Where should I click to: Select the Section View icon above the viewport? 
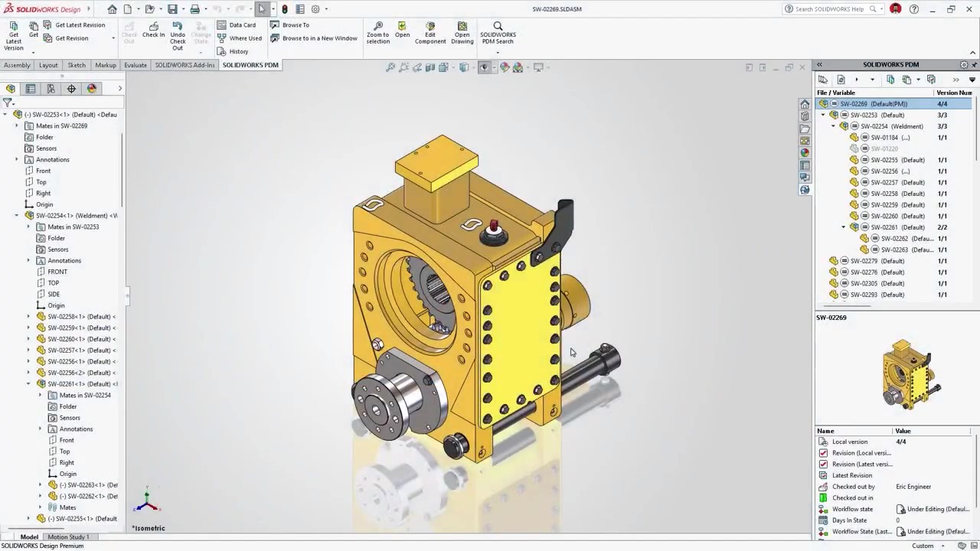[x=431, y=67]
